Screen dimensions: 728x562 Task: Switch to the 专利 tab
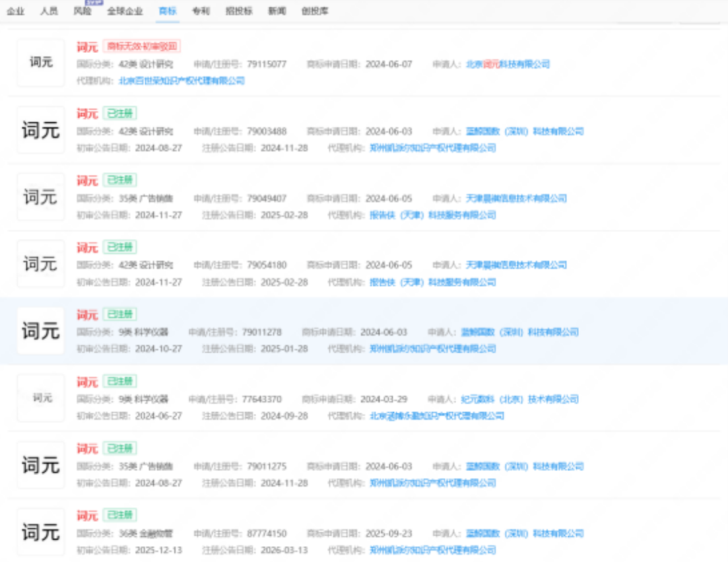[x=200, y=11]
